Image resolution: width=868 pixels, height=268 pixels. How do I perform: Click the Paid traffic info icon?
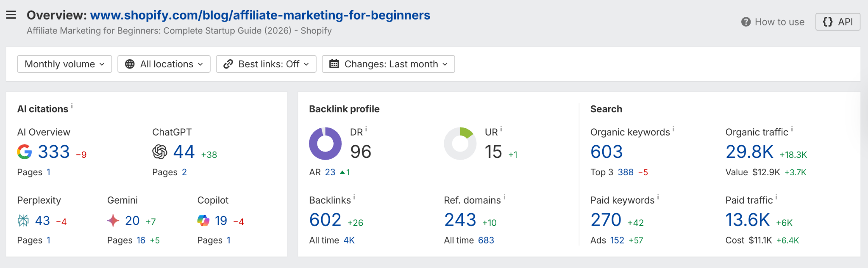pos(776,197)
